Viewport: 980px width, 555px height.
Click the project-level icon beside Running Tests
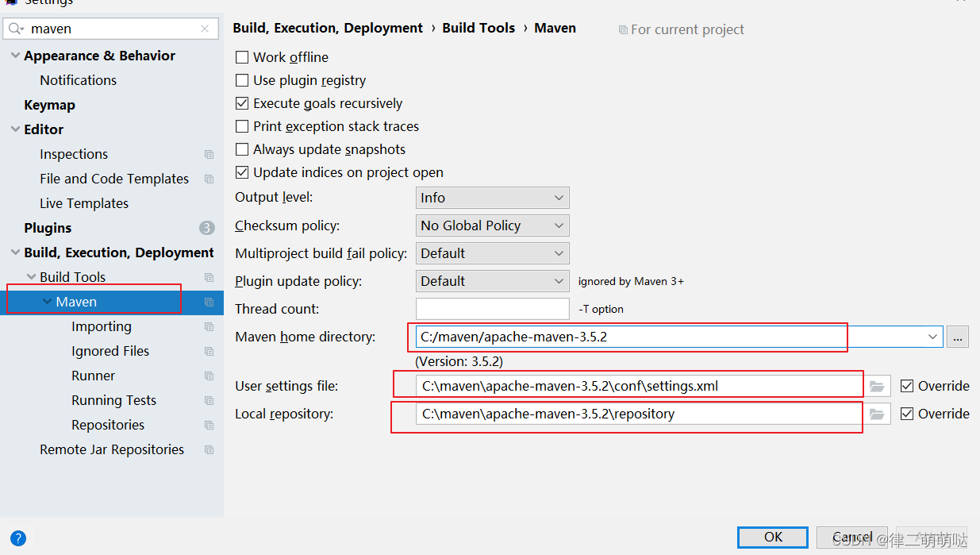[x=209, y=400]
